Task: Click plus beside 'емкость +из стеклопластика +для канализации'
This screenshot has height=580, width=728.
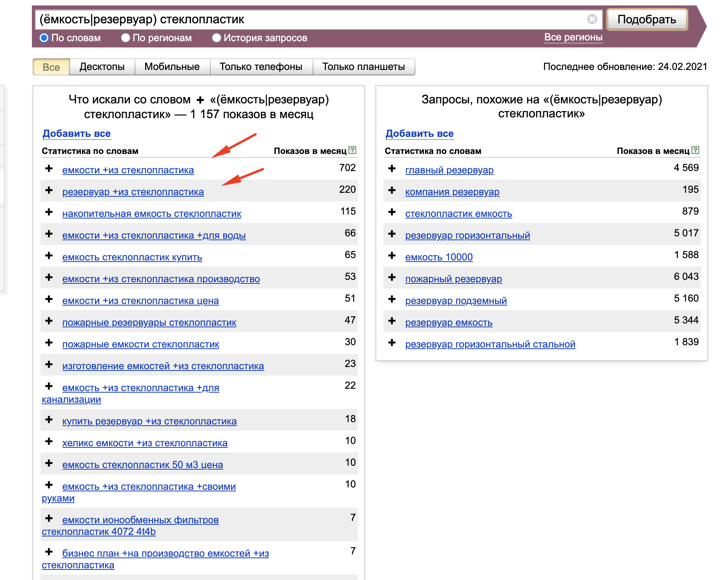Action: pos(49,386)
